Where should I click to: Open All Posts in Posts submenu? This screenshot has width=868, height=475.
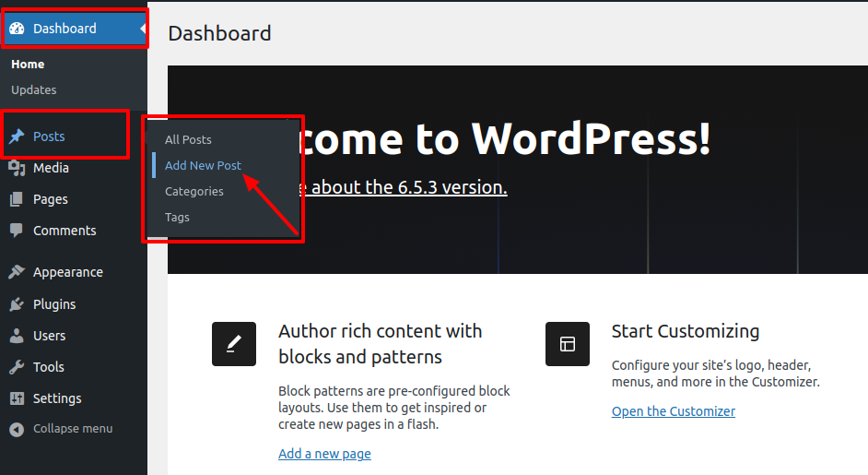(188, 139)
